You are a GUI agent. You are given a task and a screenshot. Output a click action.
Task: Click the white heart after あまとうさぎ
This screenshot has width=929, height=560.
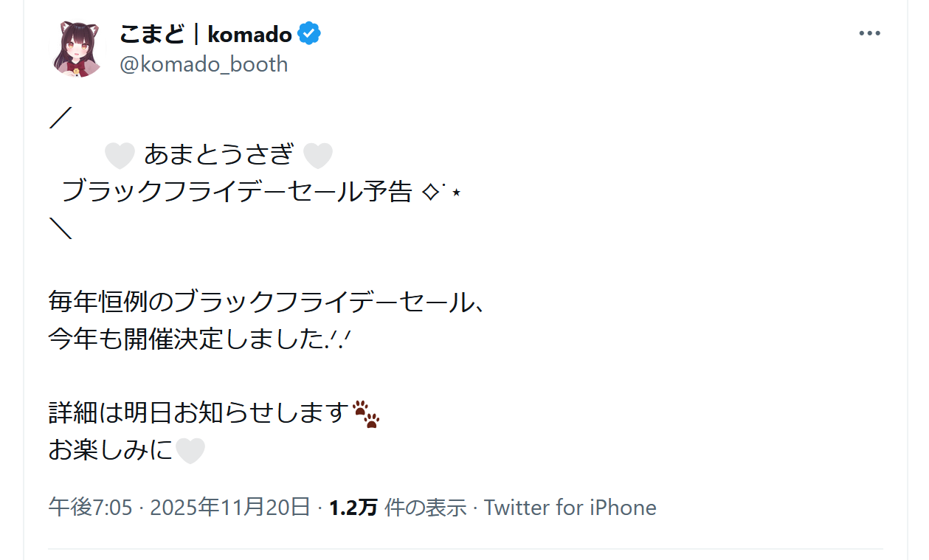318,156
